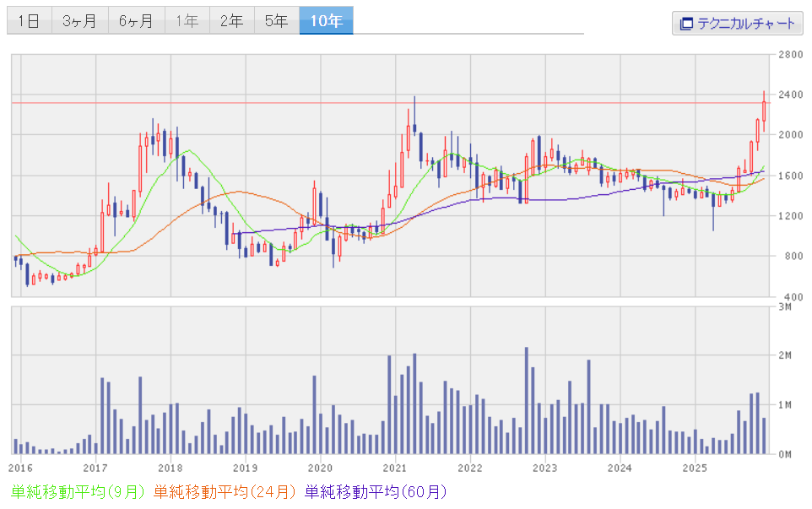Click the 2016 label on the time axis
Image resolution: width=812 pixels, height=509 pixels.
pyautogui.click(x=20, y=467)
